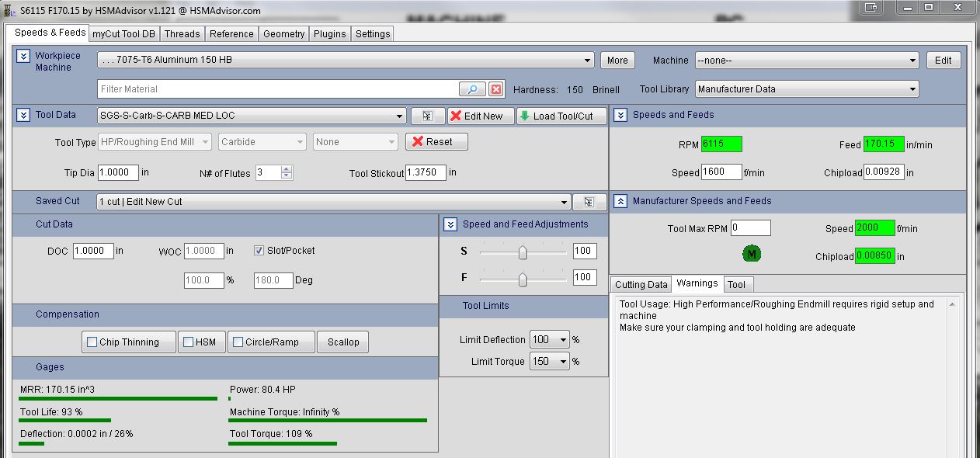This screenshot has height=458, width=980.
Task: Enable the HSM compensation checkbox
Action: click(x=187, y=342)
